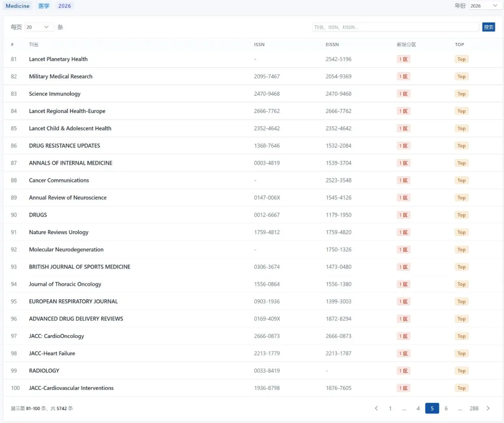Go to page 1
Viewport: 504px width, 423px height.
(x=390, y=409)
